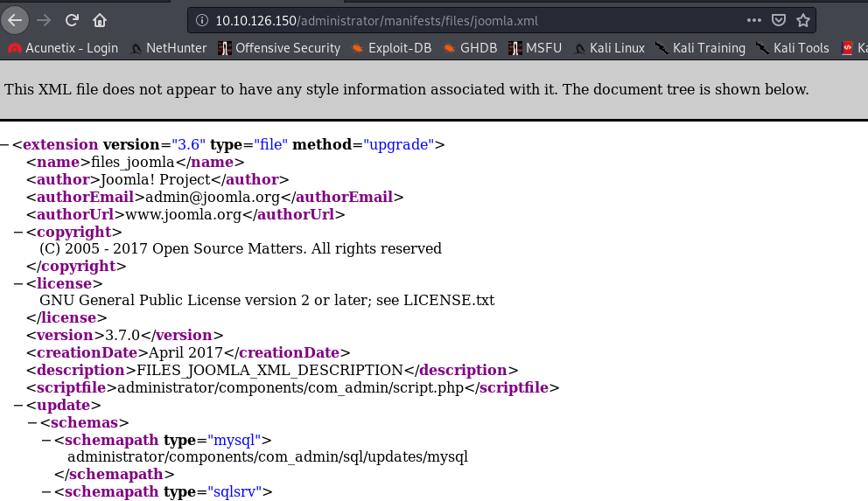Collapse the extension root node
This screenshot has width=868, height=501.
[x=4, y=145]
